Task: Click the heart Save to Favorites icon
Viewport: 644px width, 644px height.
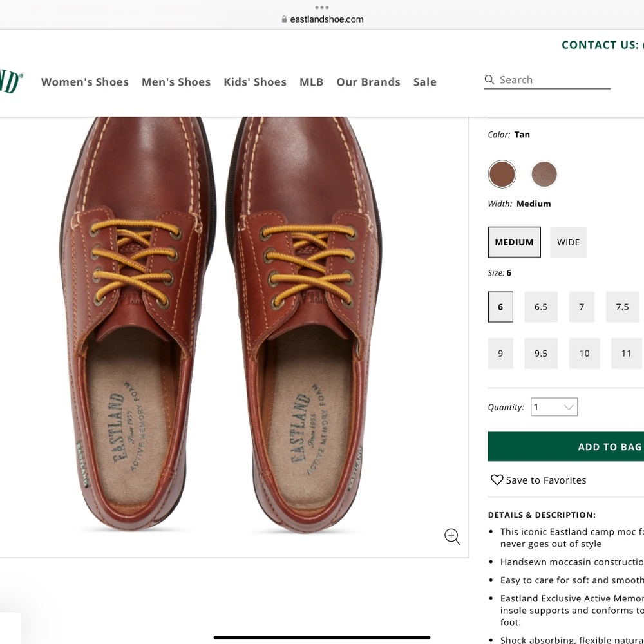Action: pyautogui.click(x=497, y=480)
